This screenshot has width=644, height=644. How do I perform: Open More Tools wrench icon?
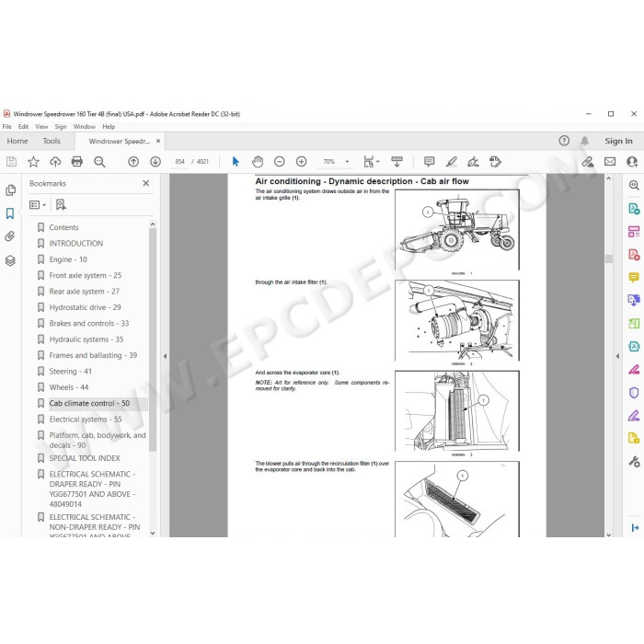pyautogui.click(x=634, y=462)
